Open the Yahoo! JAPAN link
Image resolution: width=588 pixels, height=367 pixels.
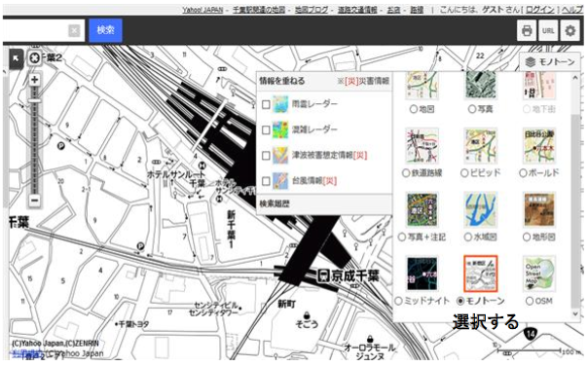pyautogui.click(x=202, y=10)
